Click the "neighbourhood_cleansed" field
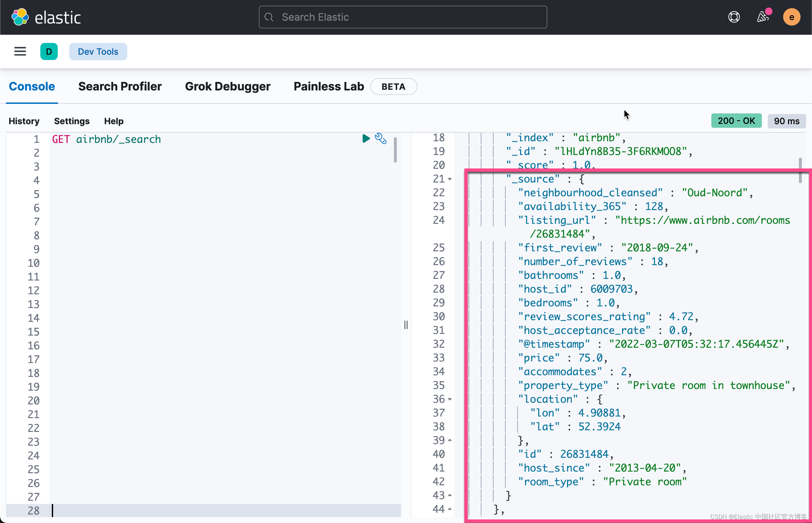 tap(590, 193)
